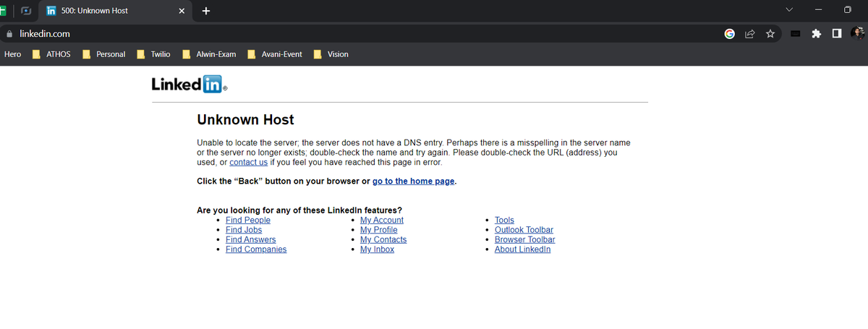Open the Hero bookmark

tap(12, 54)
